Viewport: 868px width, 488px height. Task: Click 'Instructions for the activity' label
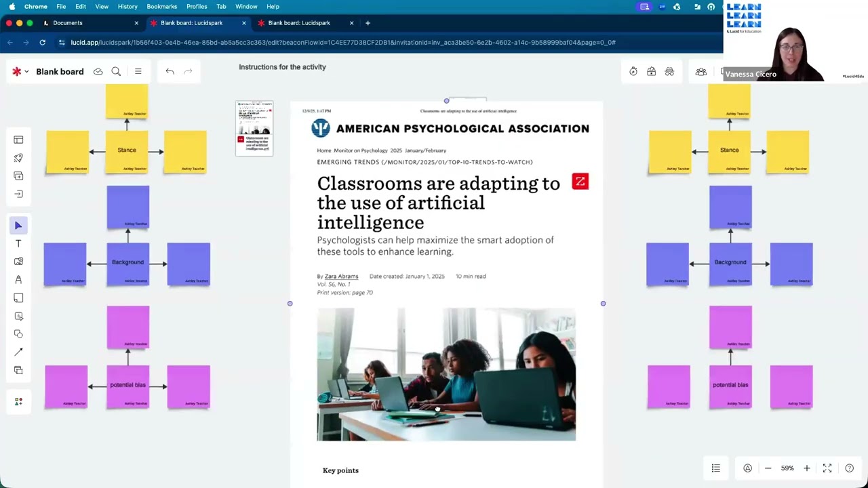point(282,67)
